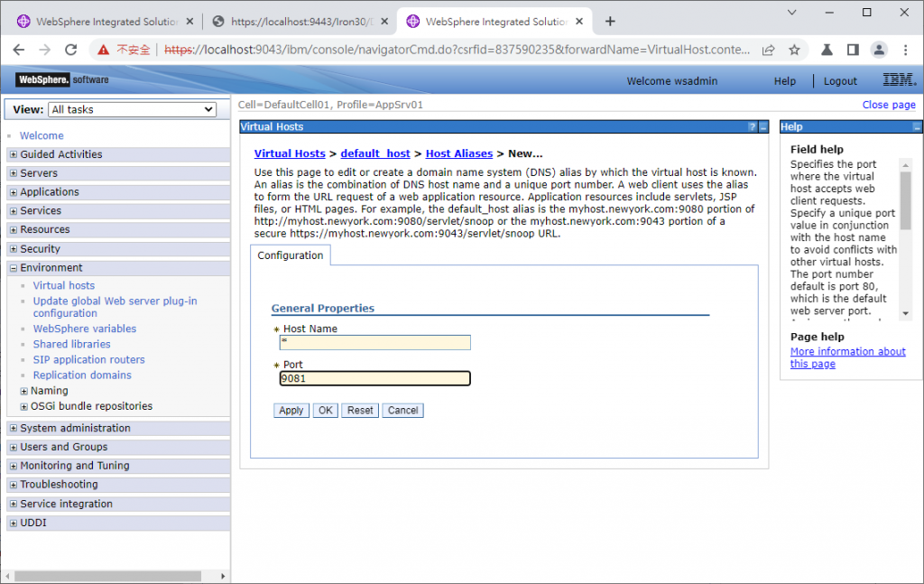Viewport: 924px width, 584px height.
Task: Bookmark this page with star icon
Action: click(x=794, y=50)
